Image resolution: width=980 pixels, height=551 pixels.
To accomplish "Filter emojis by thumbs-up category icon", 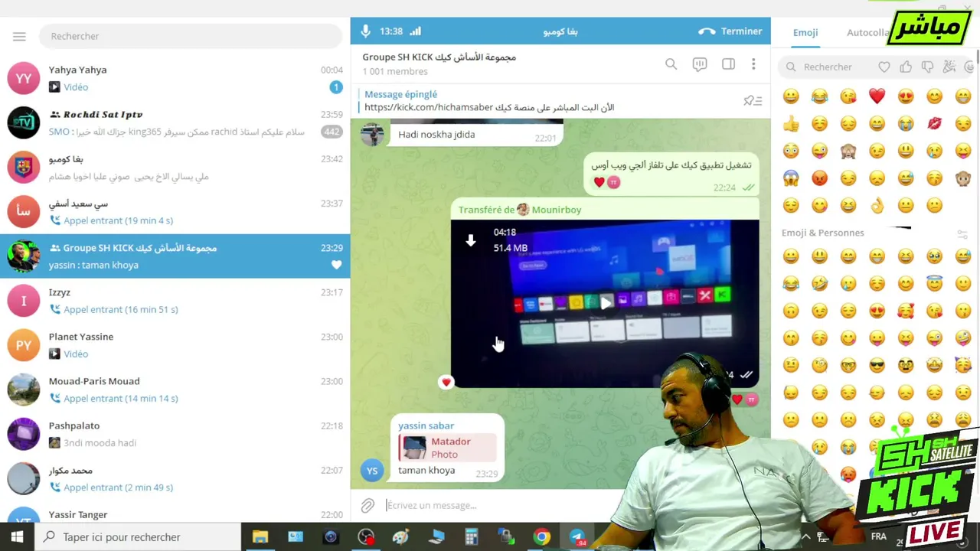I will [x=906, y=67].
